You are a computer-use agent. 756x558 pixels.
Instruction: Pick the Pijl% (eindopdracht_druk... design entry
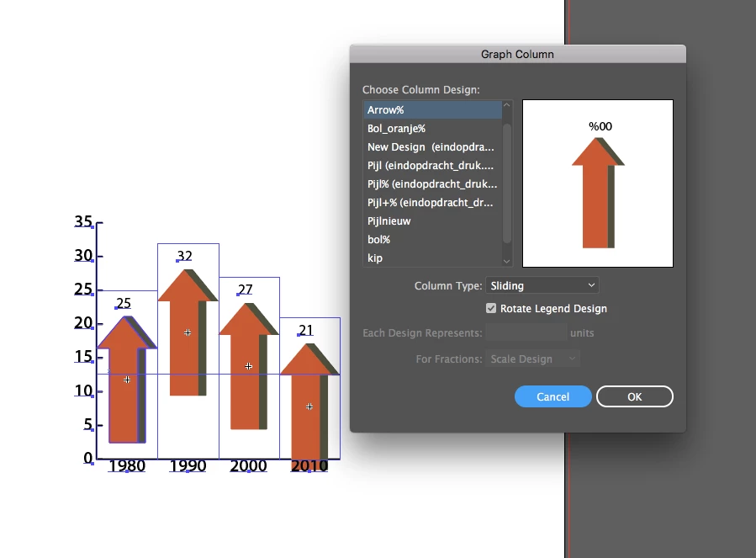click(x=432, y=184)
